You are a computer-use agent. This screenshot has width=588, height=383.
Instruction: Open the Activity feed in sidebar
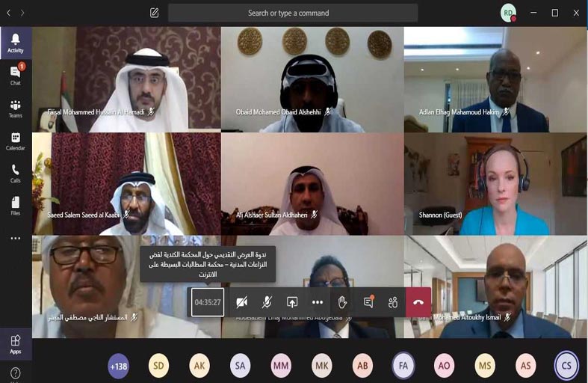pos(15,41)
